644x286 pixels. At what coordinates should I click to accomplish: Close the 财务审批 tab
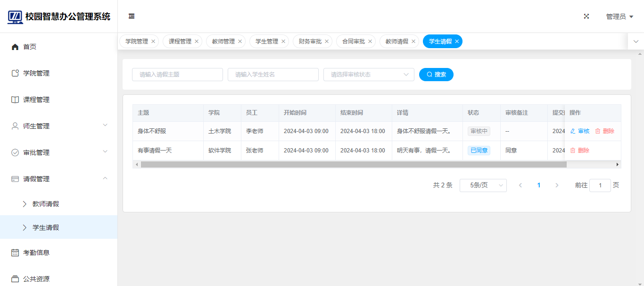[x=327, y=42]
